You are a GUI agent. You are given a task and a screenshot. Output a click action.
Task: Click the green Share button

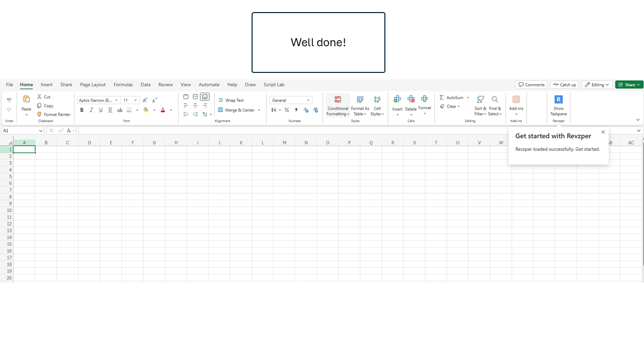tap(629, 84)
